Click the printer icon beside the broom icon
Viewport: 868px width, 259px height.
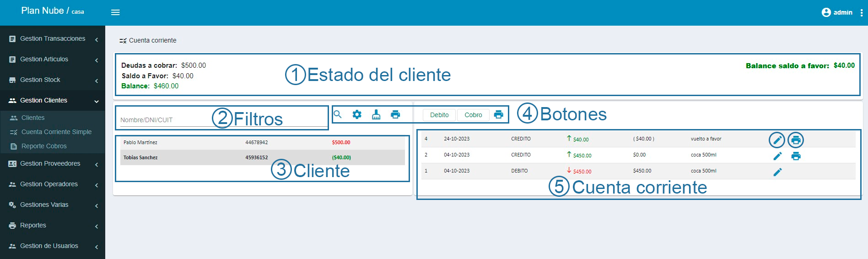point(395,114)
